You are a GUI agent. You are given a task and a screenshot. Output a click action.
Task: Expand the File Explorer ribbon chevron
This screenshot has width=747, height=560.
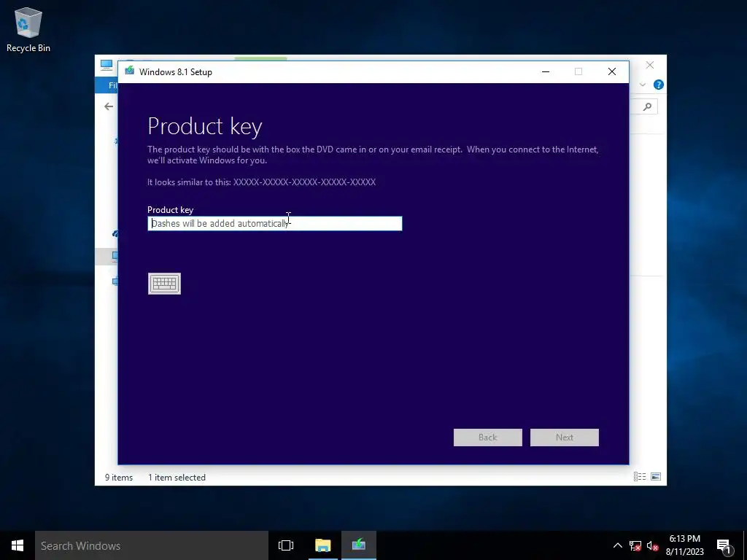point(643,85)
